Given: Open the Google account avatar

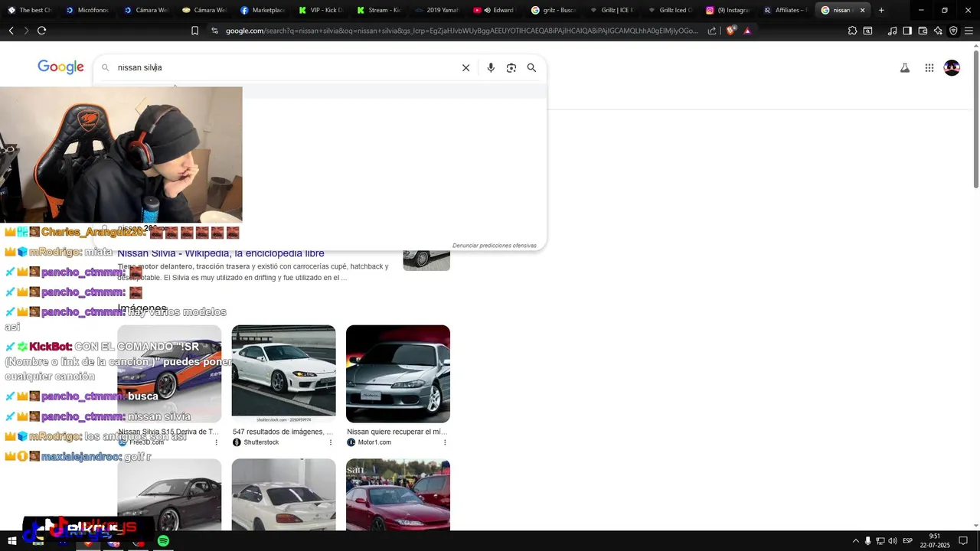Looking at the screenshot, I should 952,67.
